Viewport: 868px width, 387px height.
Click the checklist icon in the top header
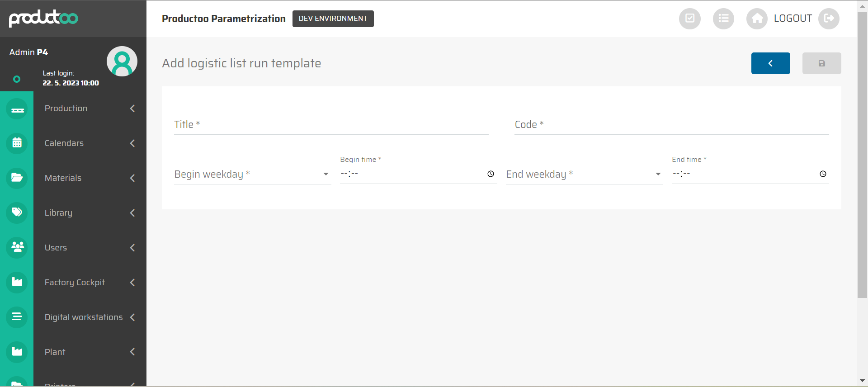click(x=689, y=19)
